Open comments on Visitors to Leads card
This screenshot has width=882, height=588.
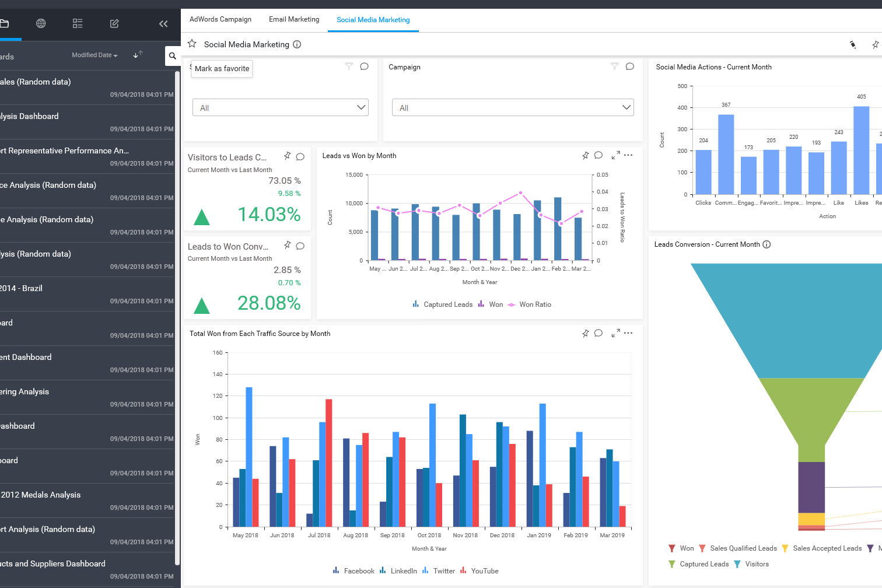click(x=300, y=156)
